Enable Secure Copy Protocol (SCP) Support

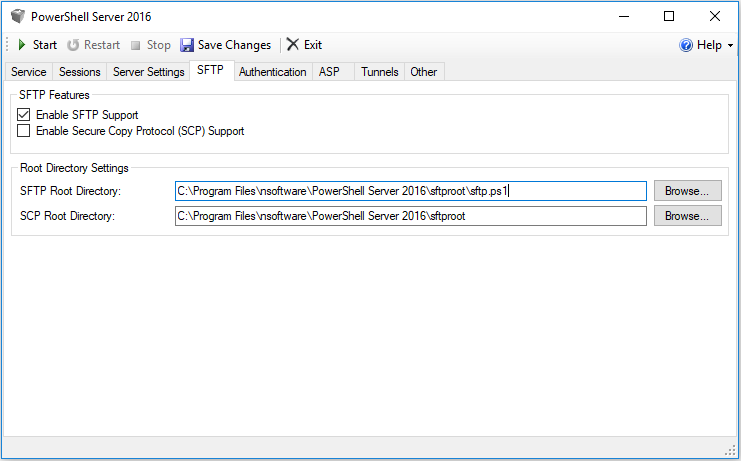24,131
